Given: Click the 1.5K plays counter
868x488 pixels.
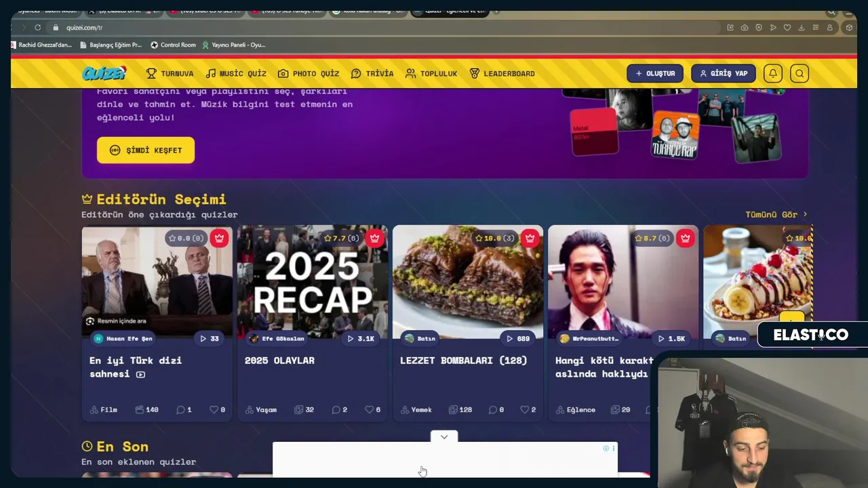Looking at the screenshot, I should click(671, 338).
